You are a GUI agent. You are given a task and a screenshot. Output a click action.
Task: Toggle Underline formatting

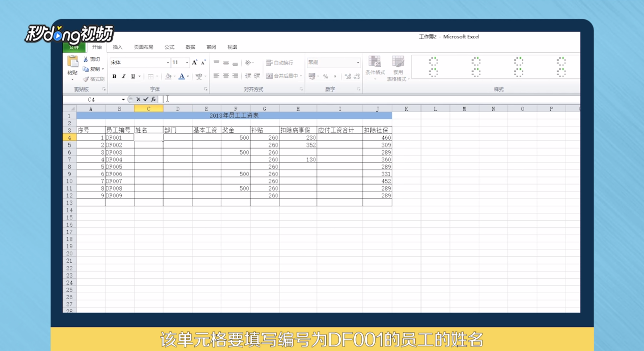(x=133, y=77)
